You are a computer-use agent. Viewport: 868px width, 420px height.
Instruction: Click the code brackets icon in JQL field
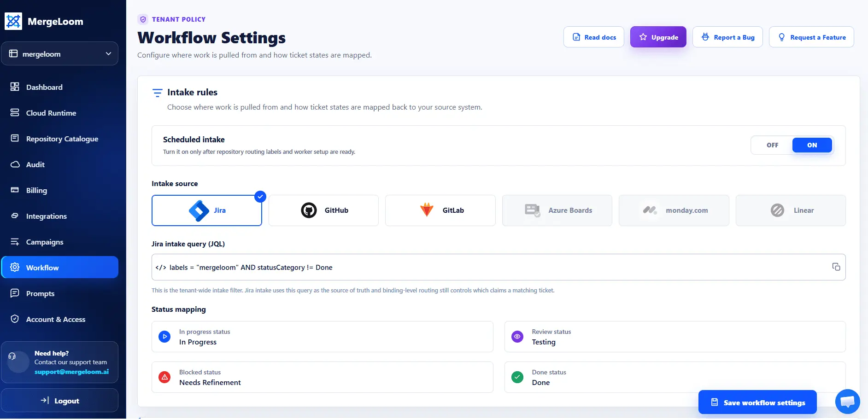tap(161, 268)
